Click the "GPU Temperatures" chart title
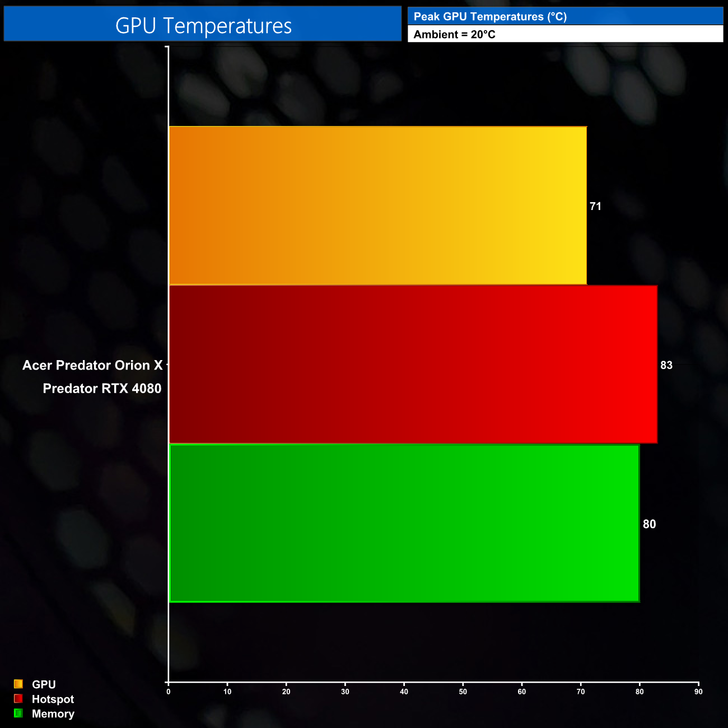 [203, 26]
